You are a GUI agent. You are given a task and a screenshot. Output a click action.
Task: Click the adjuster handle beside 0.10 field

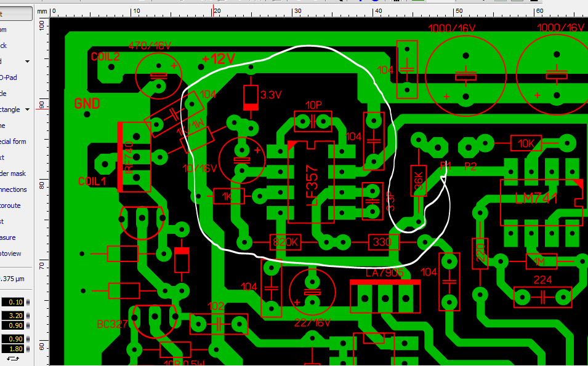28,302
